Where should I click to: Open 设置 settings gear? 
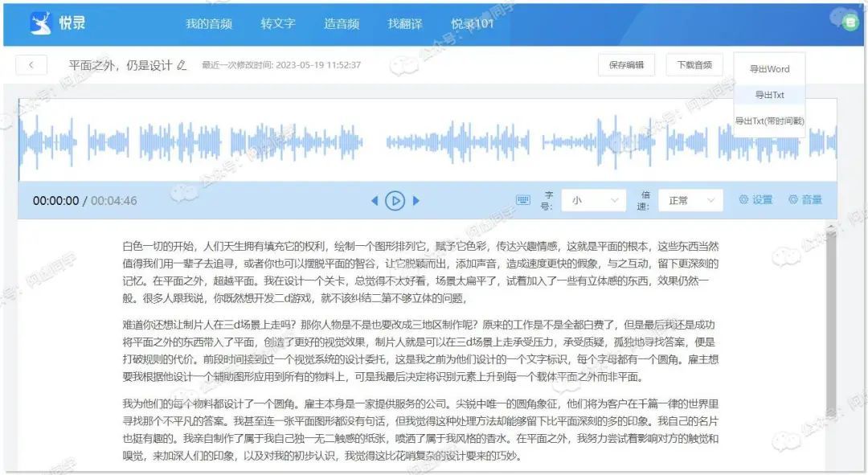[755, 200]
